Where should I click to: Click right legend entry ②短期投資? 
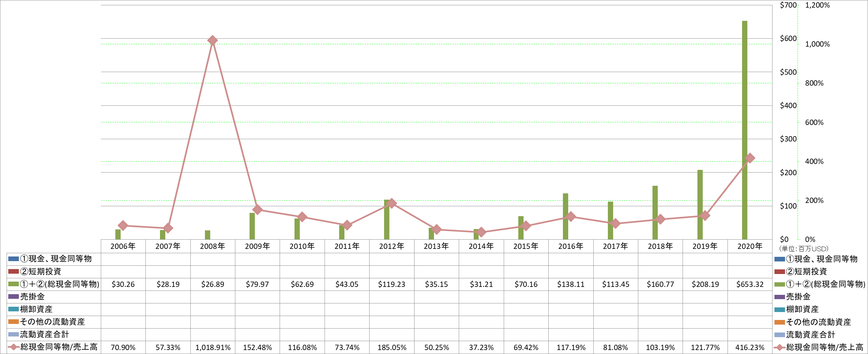(x=801, y=271)
